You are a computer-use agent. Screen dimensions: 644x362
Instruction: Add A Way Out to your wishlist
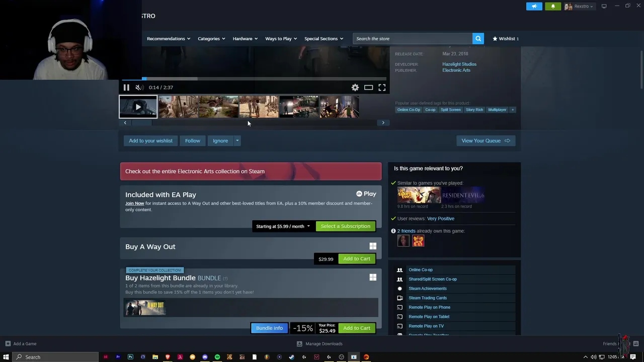(x=150, y=141)
